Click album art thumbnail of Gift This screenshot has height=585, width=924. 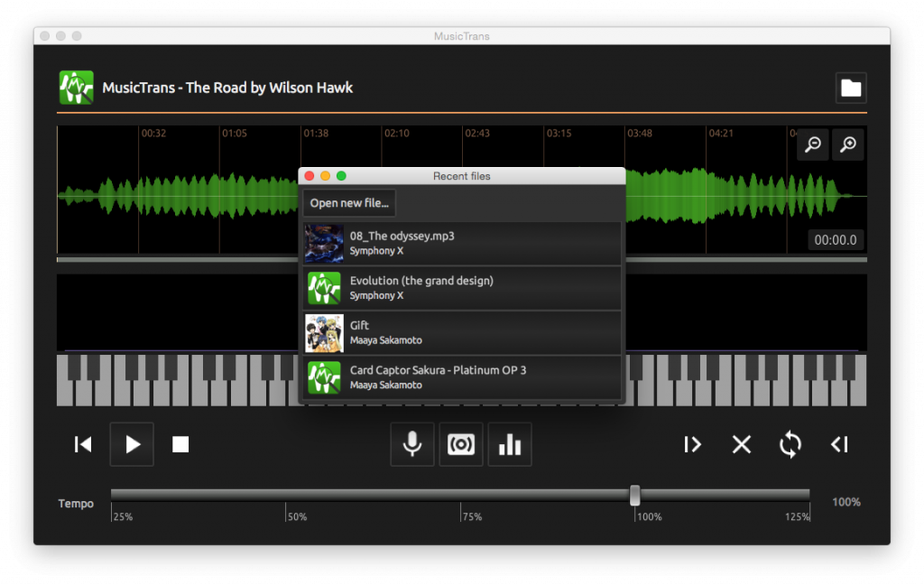(x=324, y=332)
